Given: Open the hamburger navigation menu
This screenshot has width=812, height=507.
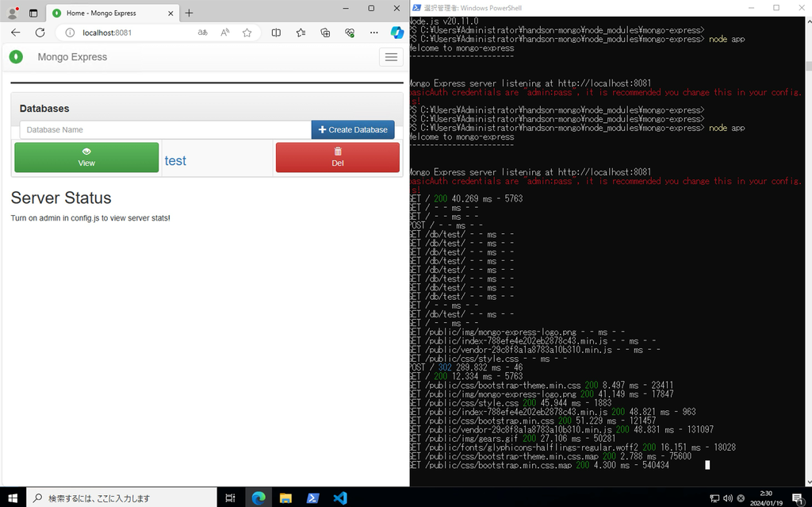Looking at the screenshot, I should [391, 57].
